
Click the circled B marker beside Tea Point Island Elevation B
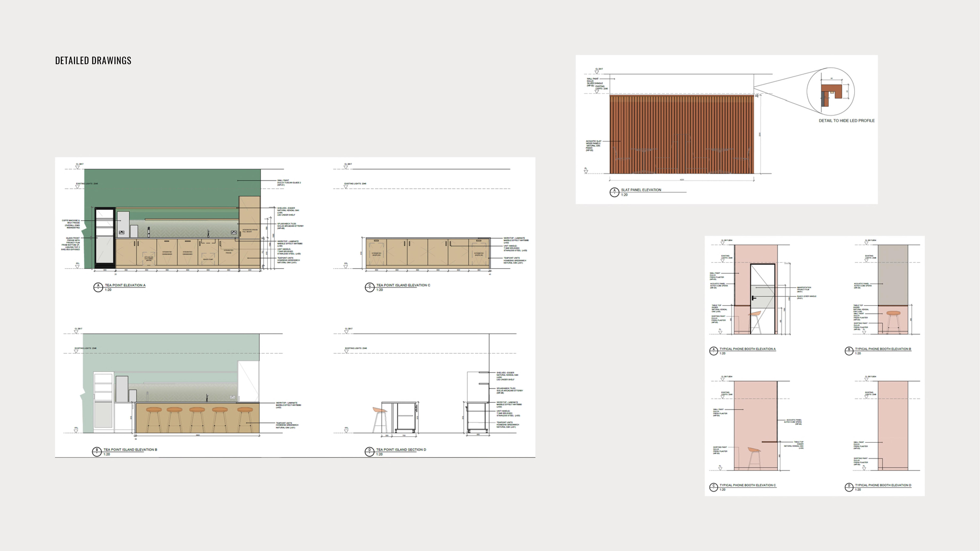point(97,452)
